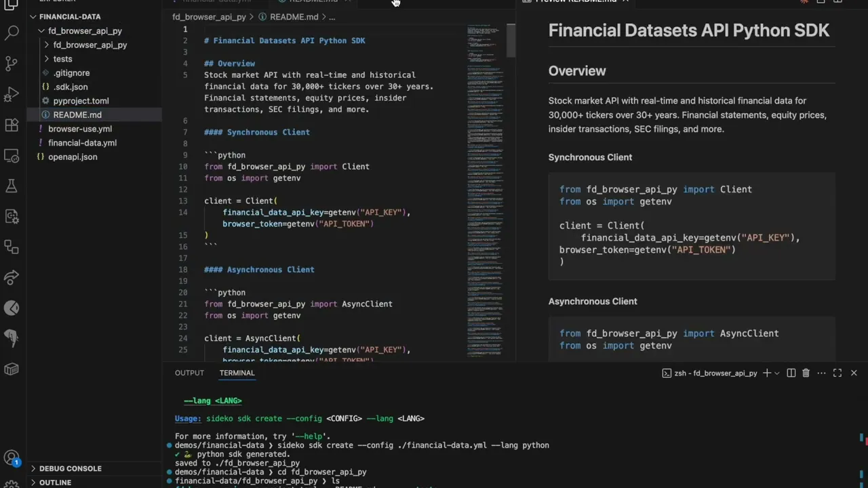The width and height of the screenshot is (868, 488).
Task: Click 'Synchronous Client' heading in preview
Action: click(x=590, y=157)
